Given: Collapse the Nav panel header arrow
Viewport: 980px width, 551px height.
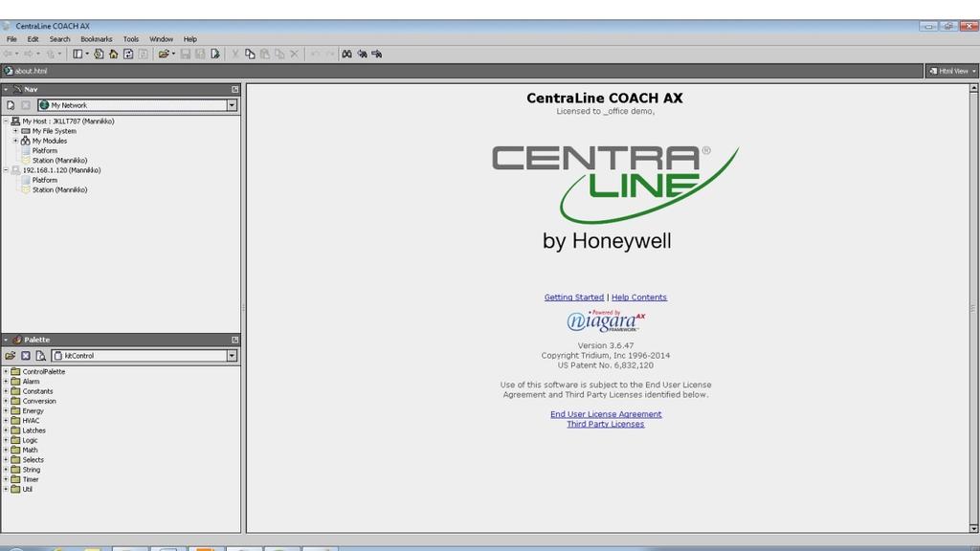Looking at the screenshot, I should pyautogui.click(x=6, y=89).
